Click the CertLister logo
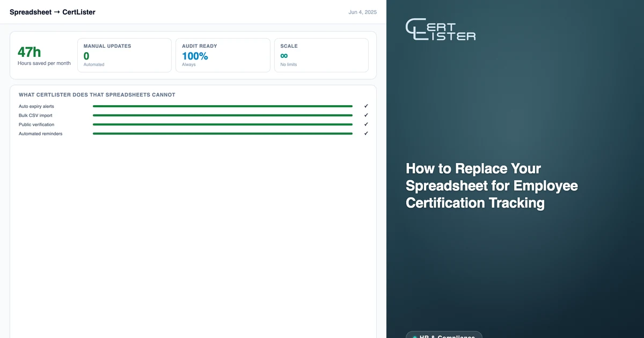 pos(441,30)
